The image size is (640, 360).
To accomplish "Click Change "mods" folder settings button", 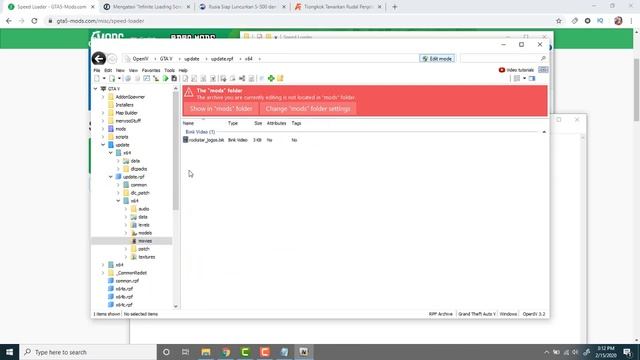I will tap(308, 109).
